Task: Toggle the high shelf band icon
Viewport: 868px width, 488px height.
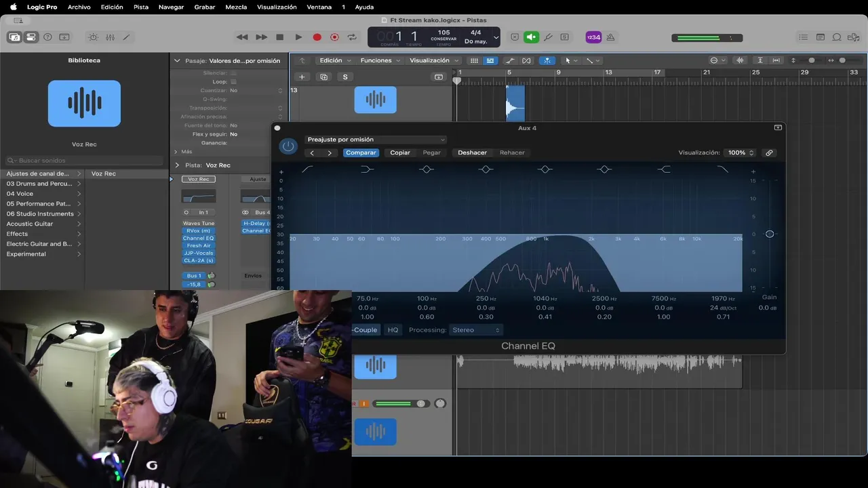Action: (664, 169)
